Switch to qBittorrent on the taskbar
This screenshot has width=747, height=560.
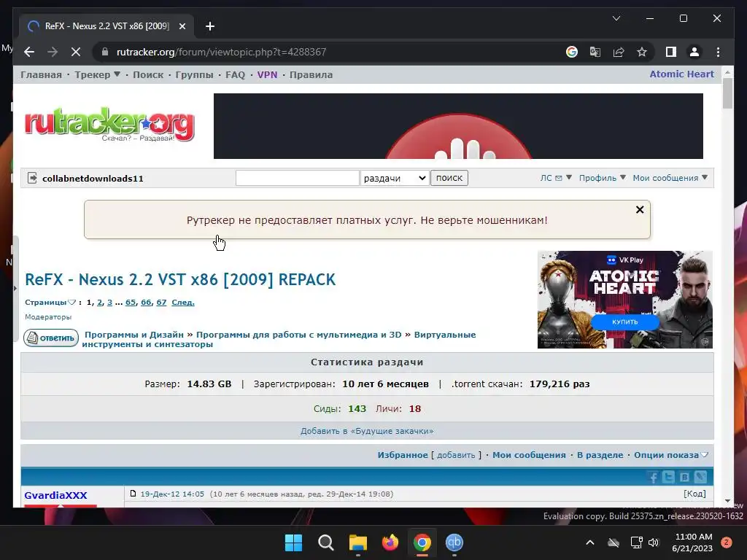tap(454, 542)
